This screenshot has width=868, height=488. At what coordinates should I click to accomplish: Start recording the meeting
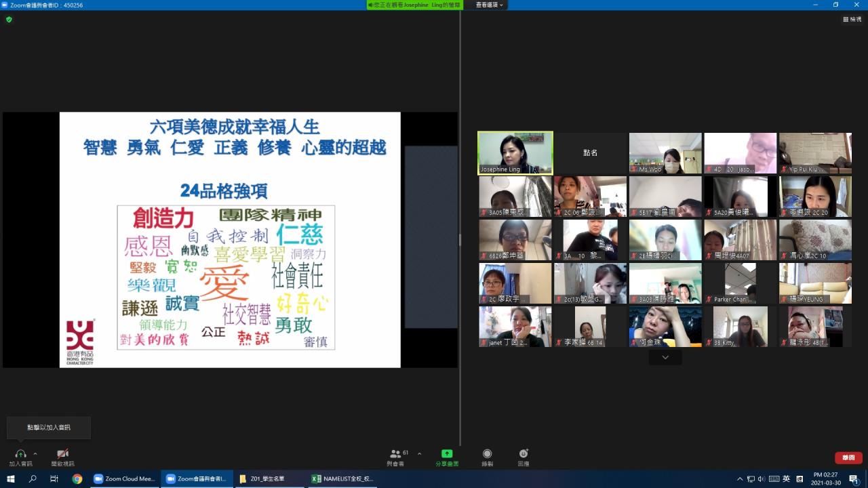(x=487, y=453)
